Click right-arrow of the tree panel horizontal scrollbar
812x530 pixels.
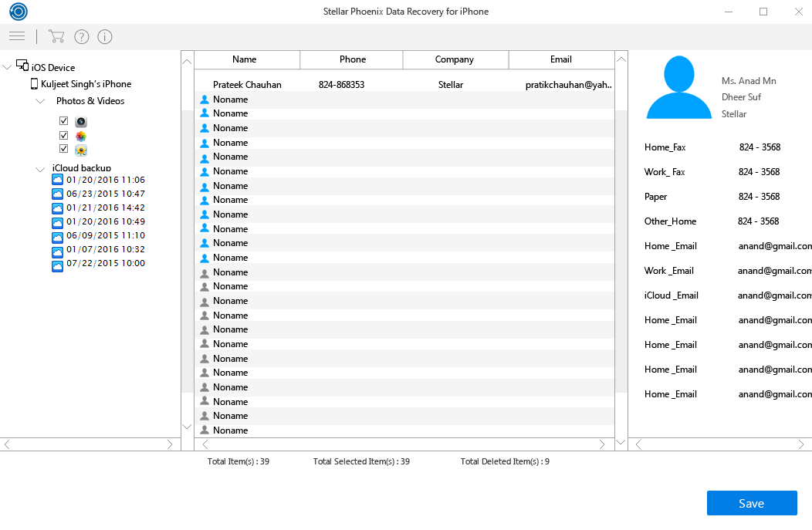point(170,444)
